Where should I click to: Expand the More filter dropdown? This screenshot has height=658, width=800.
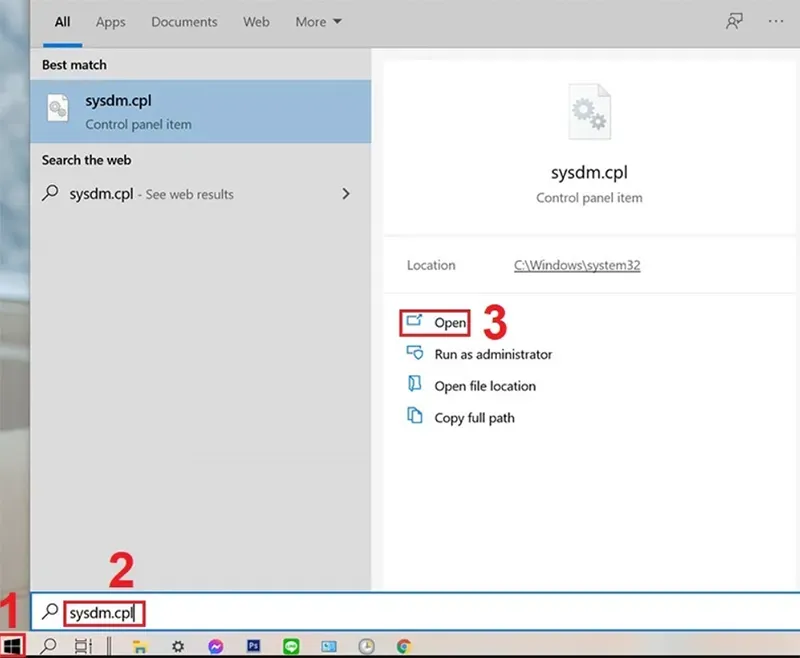[x=318, y=21]
